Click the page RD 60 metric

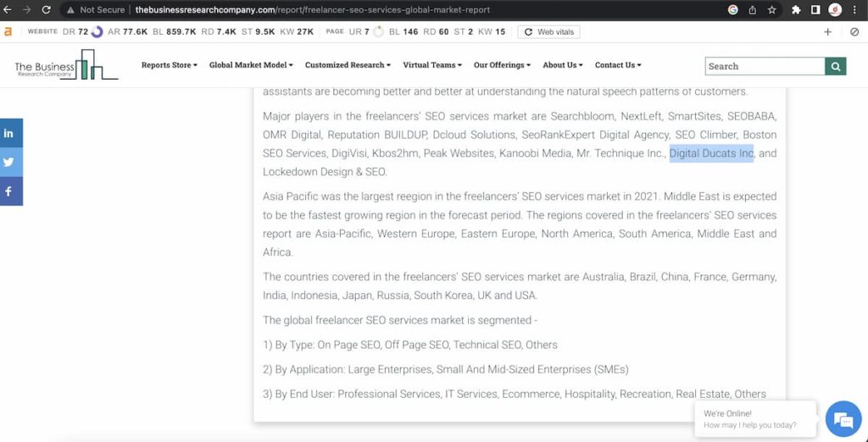[436, 31]
